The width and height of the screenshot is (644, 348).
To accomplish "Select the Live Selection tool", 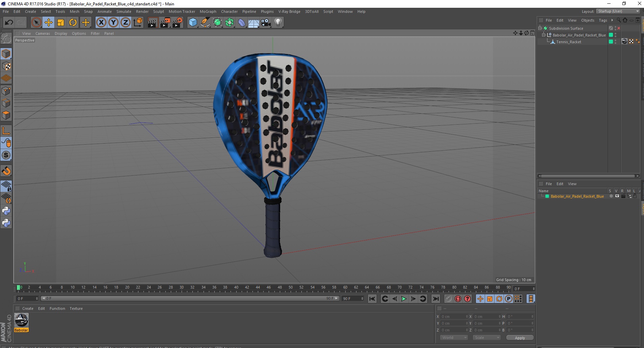I will pyautogui.click(x=36, y=23).
